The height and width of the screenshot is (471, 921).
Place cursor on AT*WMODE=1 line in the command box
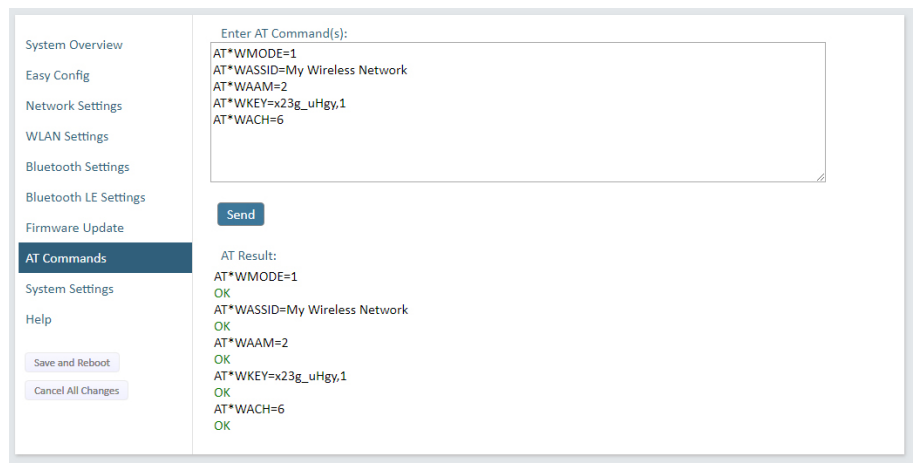tap(255, 53)
